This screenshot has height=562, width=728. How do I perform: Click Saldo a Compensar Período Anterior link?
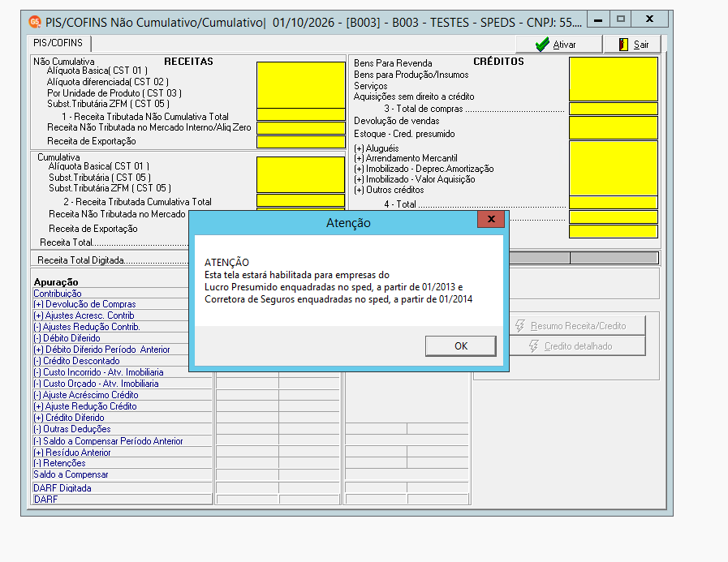[108, 441]
